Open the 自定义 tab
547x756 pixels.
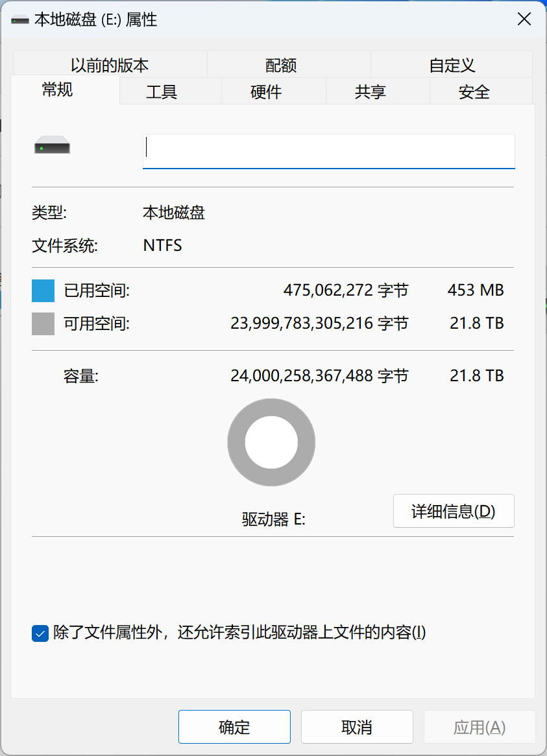(x=452, y=65)
